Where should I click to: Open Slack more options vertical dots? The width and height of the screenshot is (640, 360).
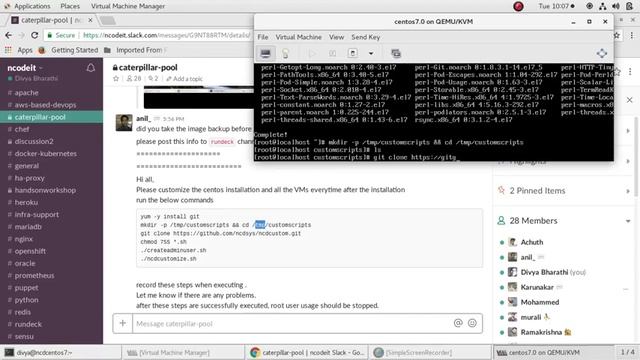click(630, 71)
